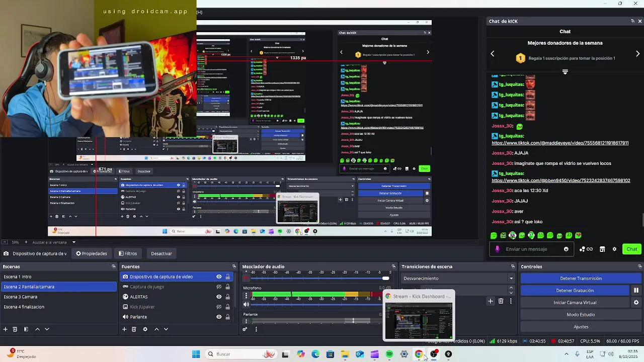Open advanced audio properties gears icon
644x362 pixels.
[245, 329]
